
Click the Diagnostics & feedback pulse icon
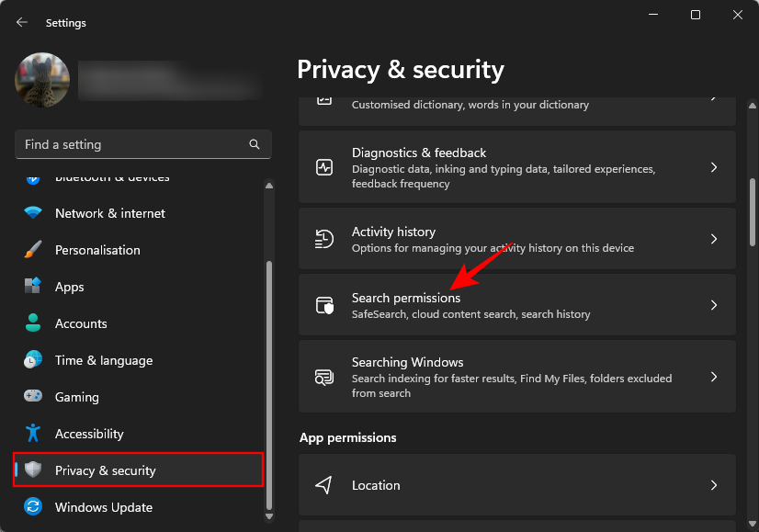click(x=324, y=167)
